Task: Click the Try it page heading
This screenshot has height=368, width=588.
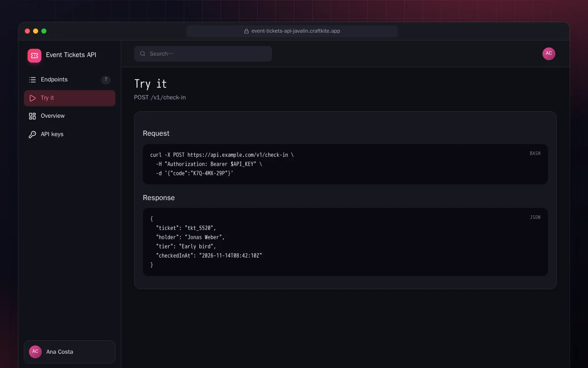Action: click(x=151, y=84)
